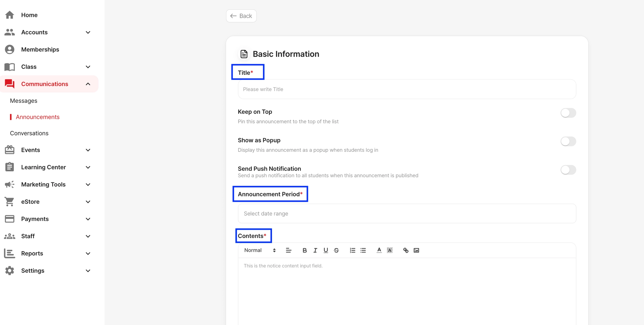Open the text color picker
This screenshot has height=325, width=644.
pyautogui.click(x=379, y=250)
